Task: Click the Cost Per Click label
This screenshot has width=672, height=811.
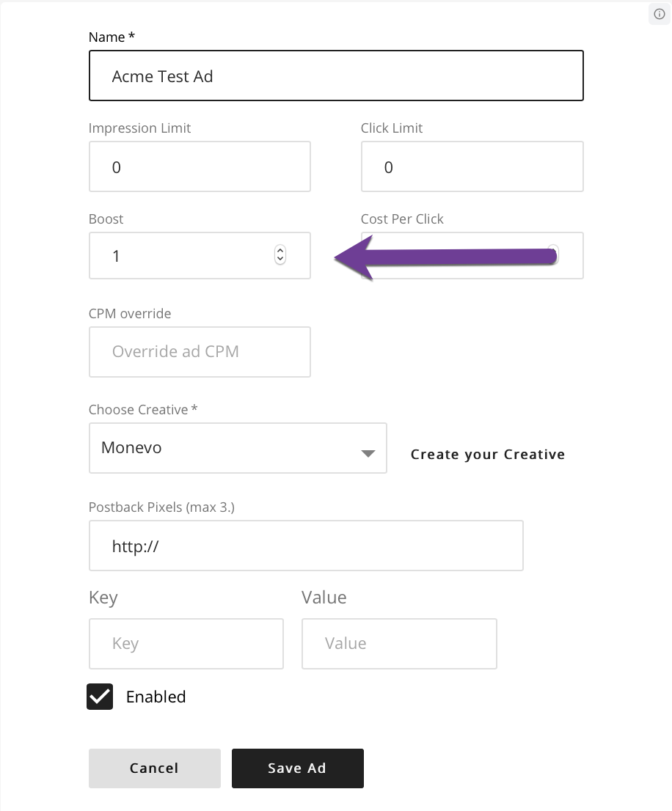Action: coord(402,219)
